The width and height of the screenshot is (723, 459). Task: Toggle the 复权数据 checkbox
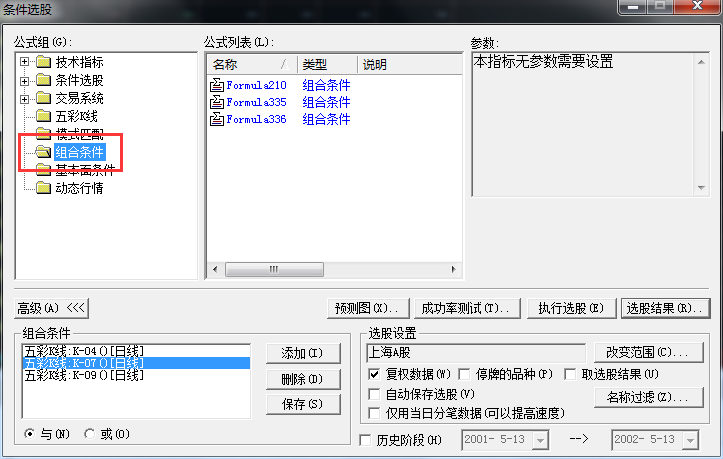(375, 374)
